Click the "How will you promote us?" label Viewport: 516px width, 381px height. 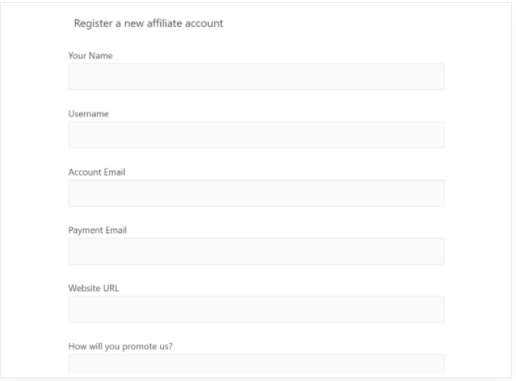coord(120,347)
